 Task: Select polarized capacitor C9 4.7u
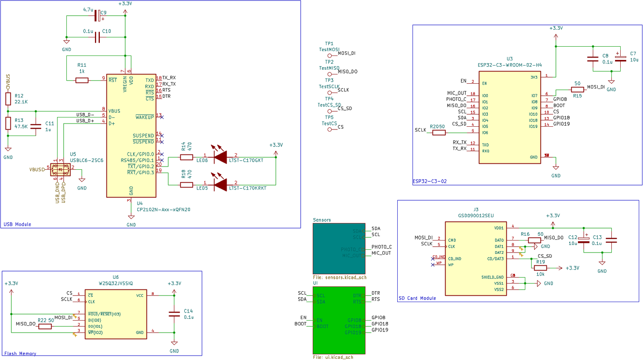97,16
